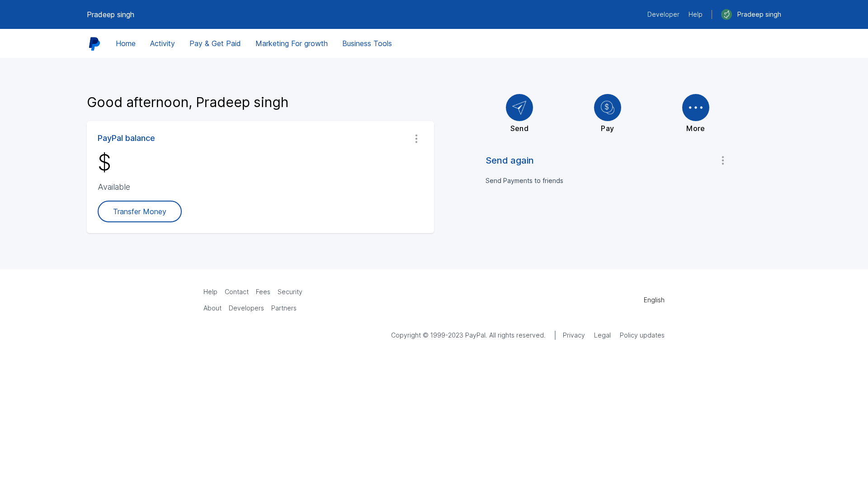Screen dimensions: 868x488
Task: Open the footer Fees link
Action: point(263,292)
